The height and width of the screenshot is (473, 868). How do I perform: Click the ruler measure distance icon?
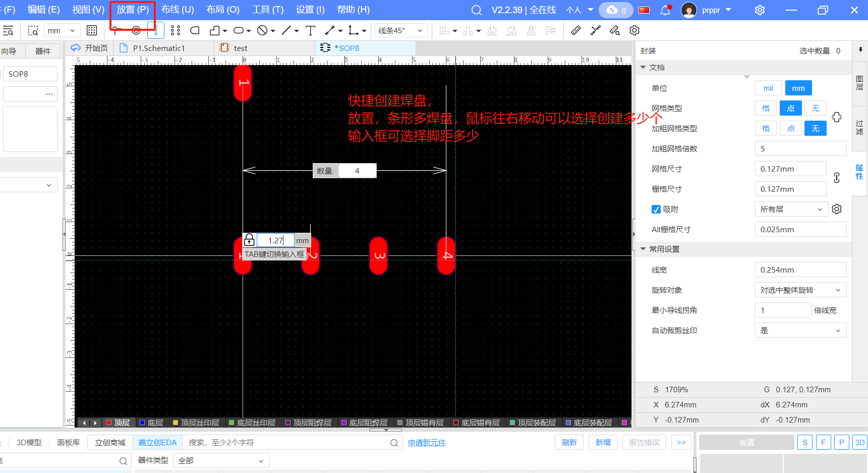pyautogui.click(x=576, y=31)
